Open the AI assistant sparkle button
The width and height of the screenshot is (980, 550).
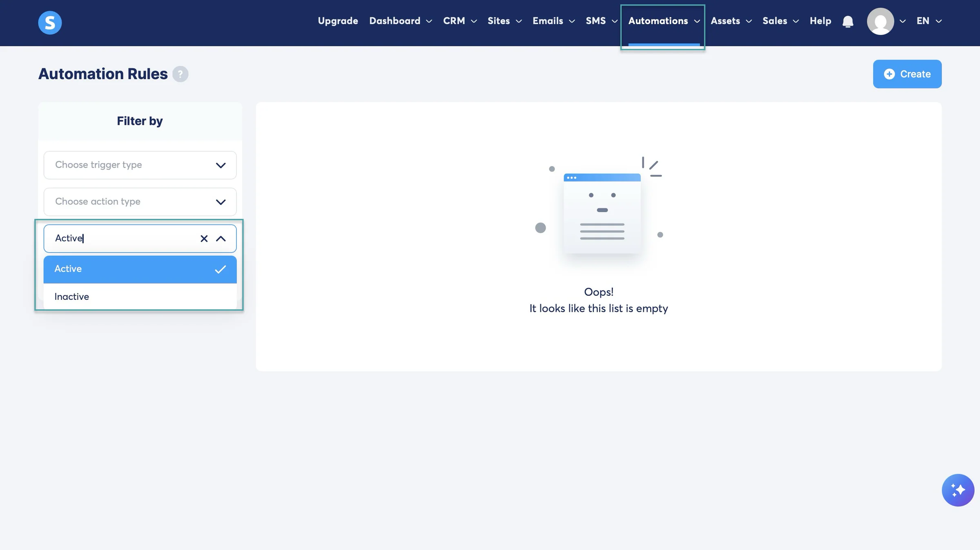pos(958,490)
